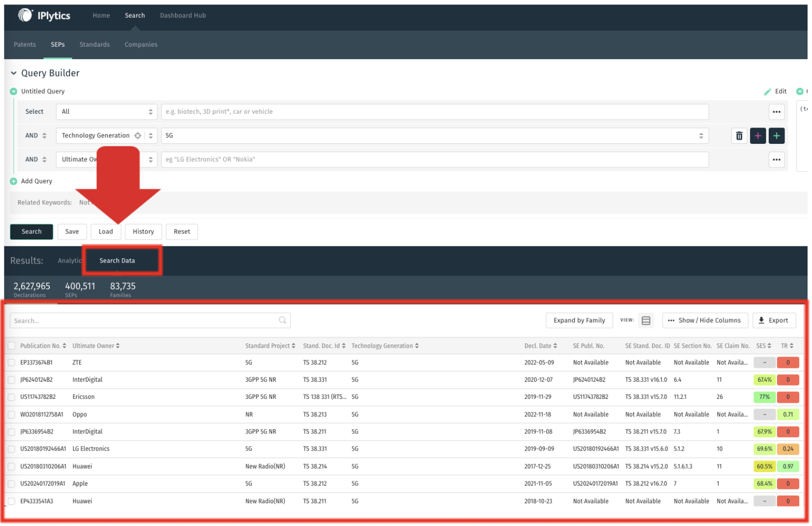812x526 pixels.
Task: Click the search magnifier in results search box
Action: [x=282, y=320]
